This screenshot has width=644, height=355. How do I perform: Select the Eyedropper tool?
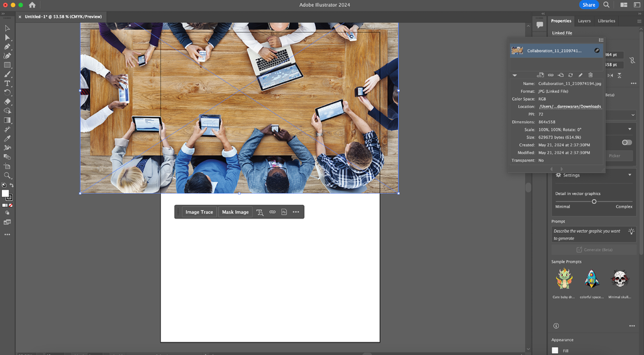8,138
